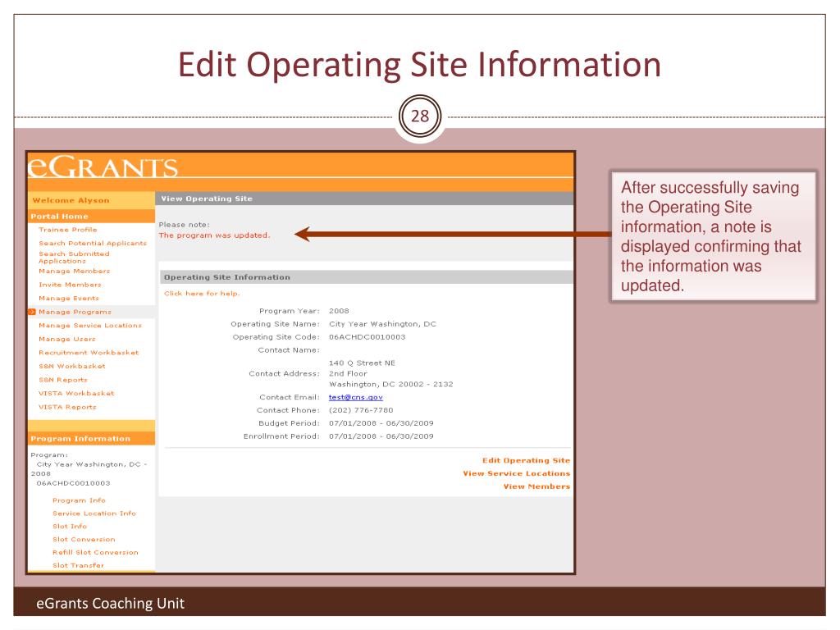Click 'The program was updated.' note
This screenshot has width=840, height=630.
pos(214,235)
